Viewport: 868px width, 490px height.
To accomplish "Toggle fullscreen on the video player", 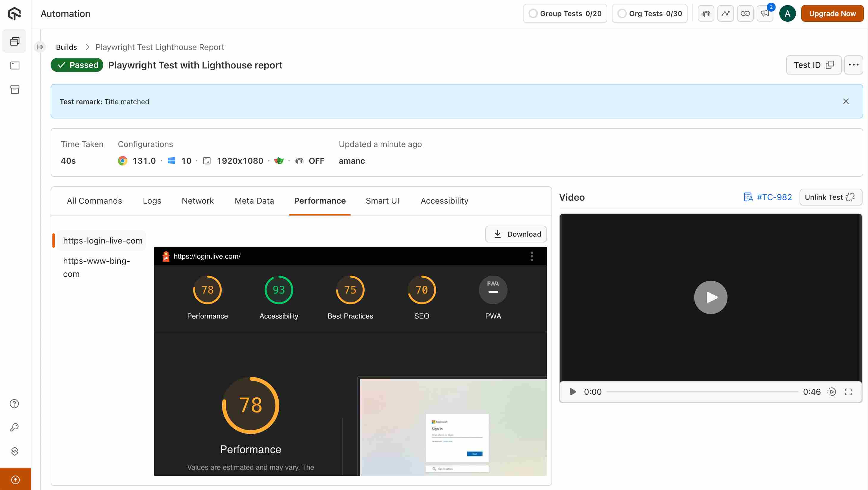I will pos(848,391).
